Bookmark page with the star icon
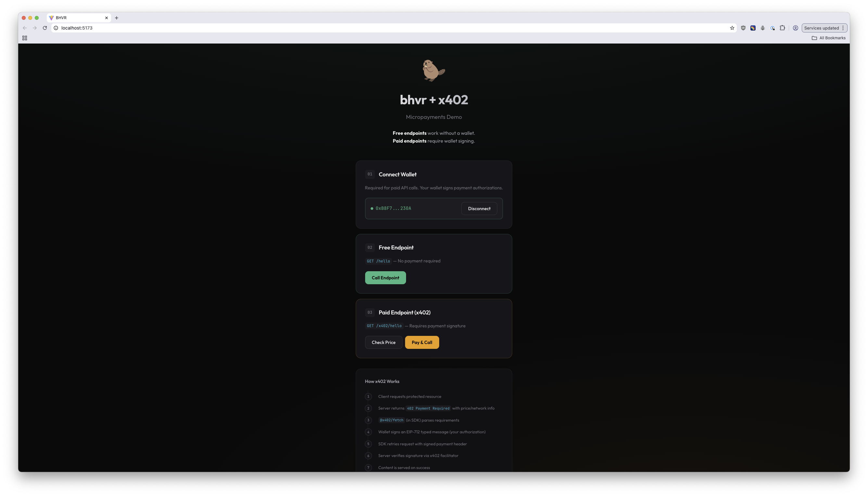This screenshot has height=496, width=868. (x=732, y=28)
